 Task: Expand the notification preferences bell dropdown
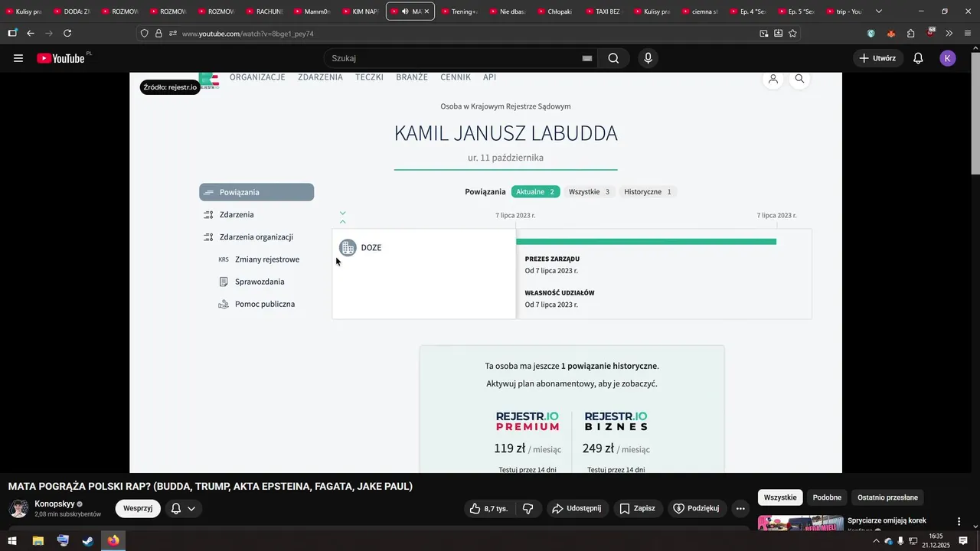click(183, 508)
